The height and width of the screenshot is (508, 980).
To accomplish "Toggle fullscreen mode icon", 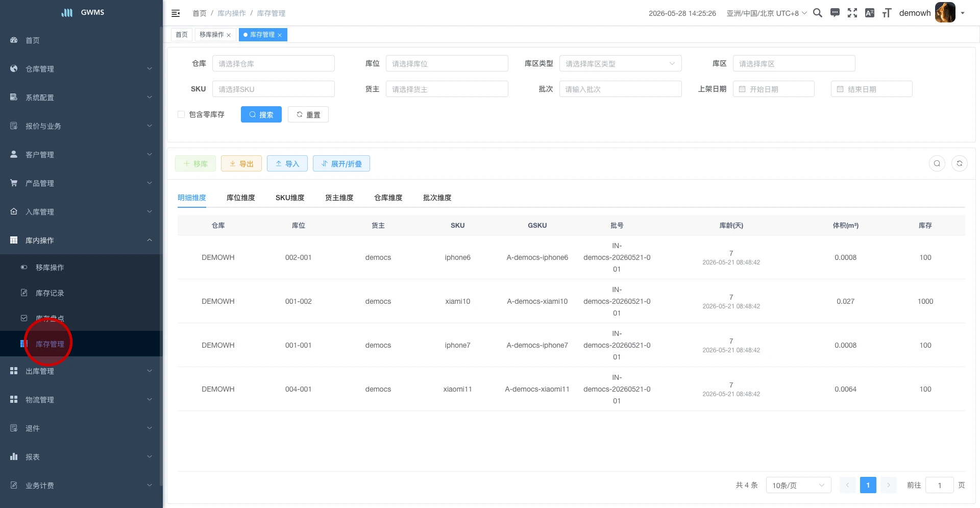I will [x=852, y=13].
